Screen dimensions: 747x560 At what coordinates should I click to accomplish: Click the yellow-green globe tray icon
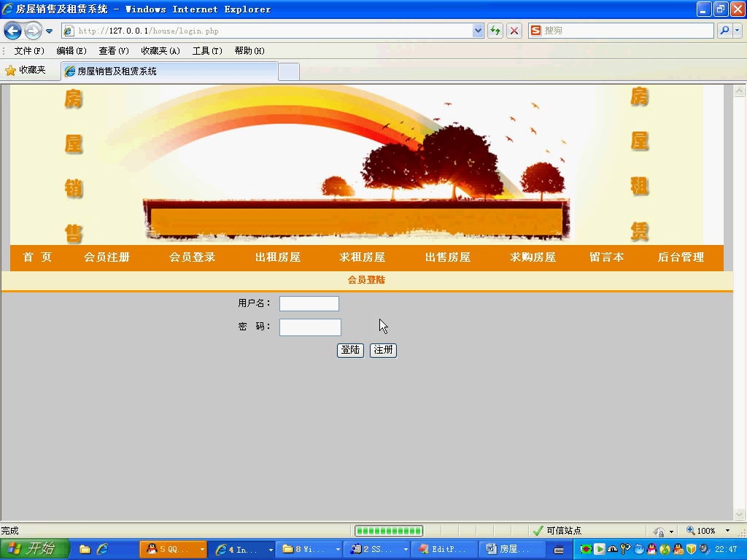[665, 550]
